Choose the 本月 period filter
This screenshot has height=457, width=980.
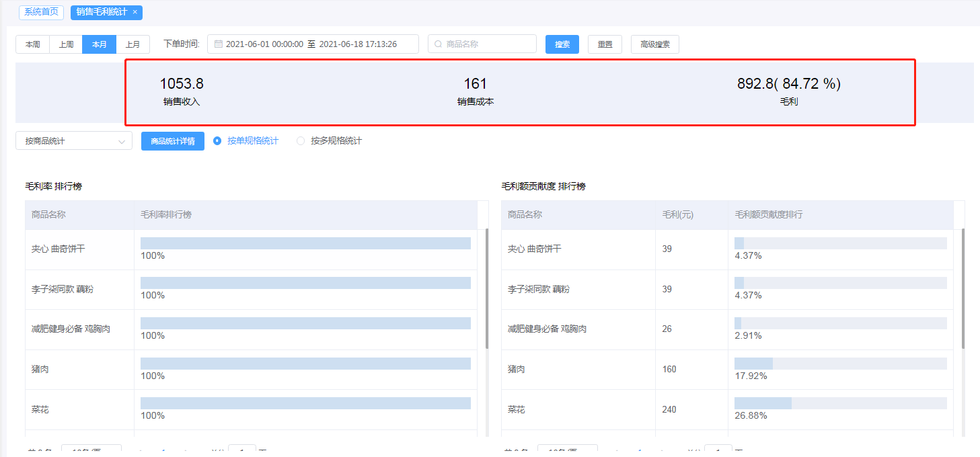point(100,44)
